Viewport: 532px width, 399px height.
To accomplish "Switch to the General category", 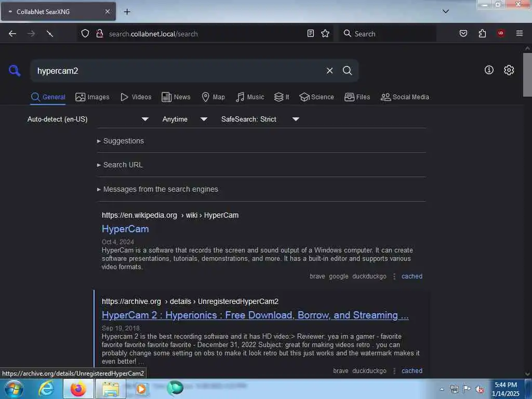I will point(48,97).
